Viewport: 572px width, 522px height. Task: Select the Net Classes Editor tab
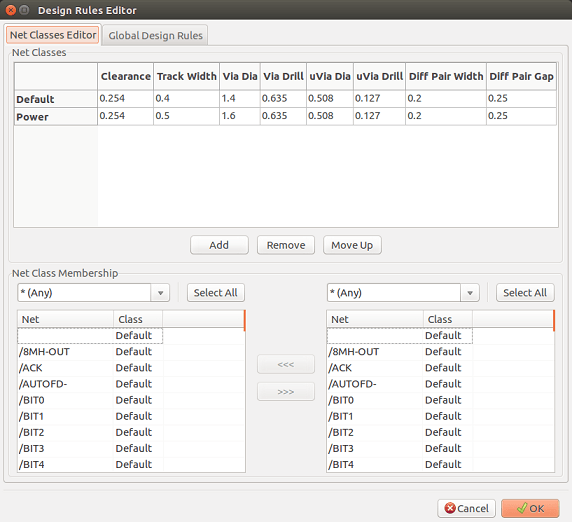tap(53, 35)
